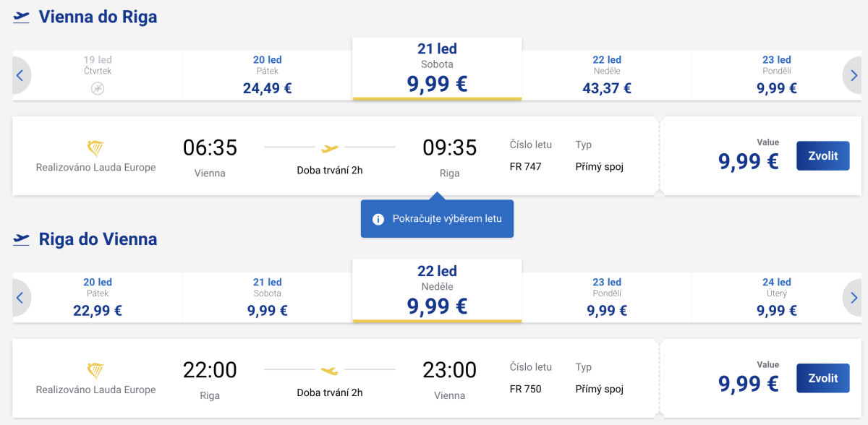The image size is (868, 425).
Task: Click the info icon in the blue tooltip
Action: pos(378,219)
